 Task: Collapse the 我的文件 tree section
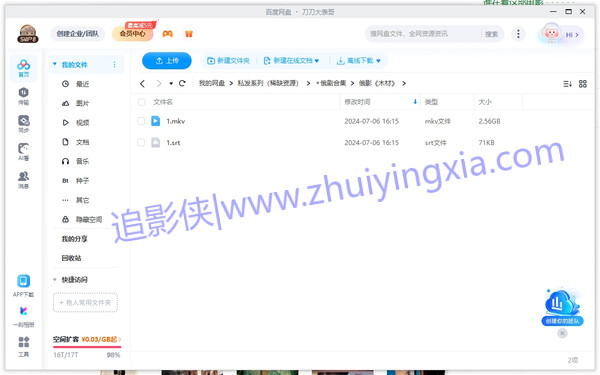[55, 64]
